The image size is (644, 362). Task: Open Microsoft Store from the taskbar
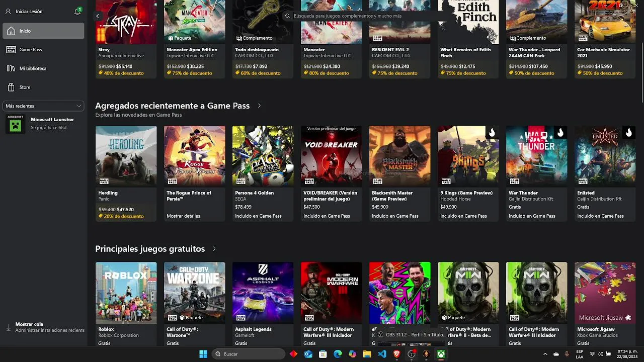tap(323, 354)
